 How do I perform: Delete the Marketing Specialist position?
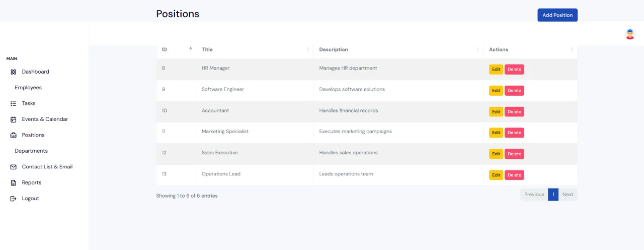click(514, 133)
